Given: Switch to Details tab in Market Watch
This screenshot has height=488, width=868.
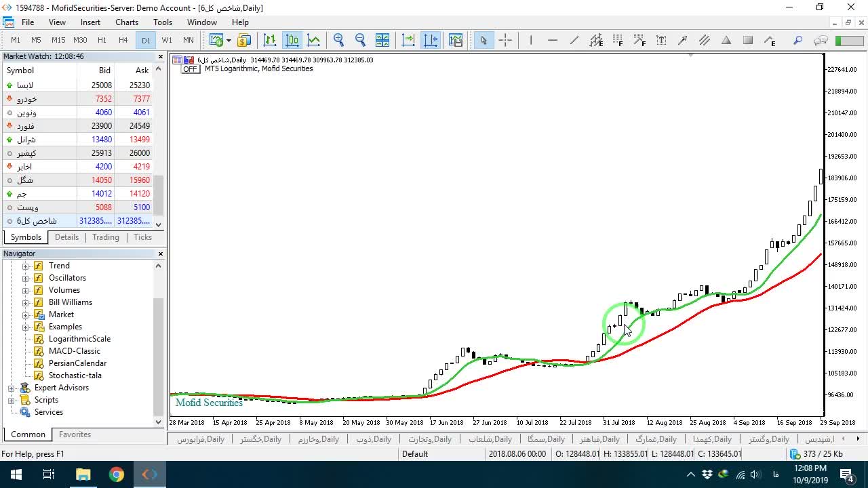Looking at the screenshot, I should 66,237.
